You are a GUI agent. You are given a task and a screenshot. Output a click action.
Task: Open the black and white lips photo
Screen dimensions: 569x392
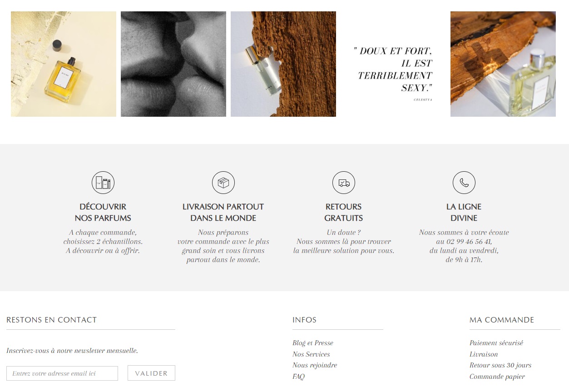(x=173, y=64)
